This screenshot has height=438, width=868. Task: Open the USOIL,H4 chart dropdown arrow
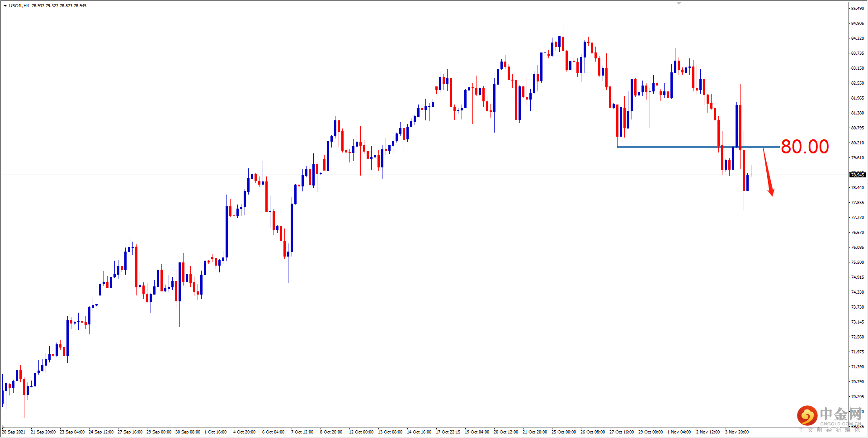pyautogui.click(x=5, y=6)
